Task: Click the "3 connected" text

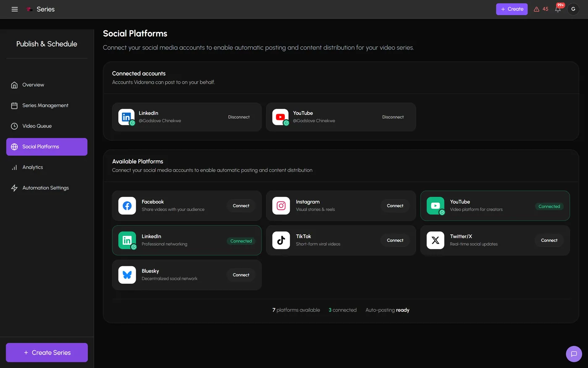Action: coord(342,310)
